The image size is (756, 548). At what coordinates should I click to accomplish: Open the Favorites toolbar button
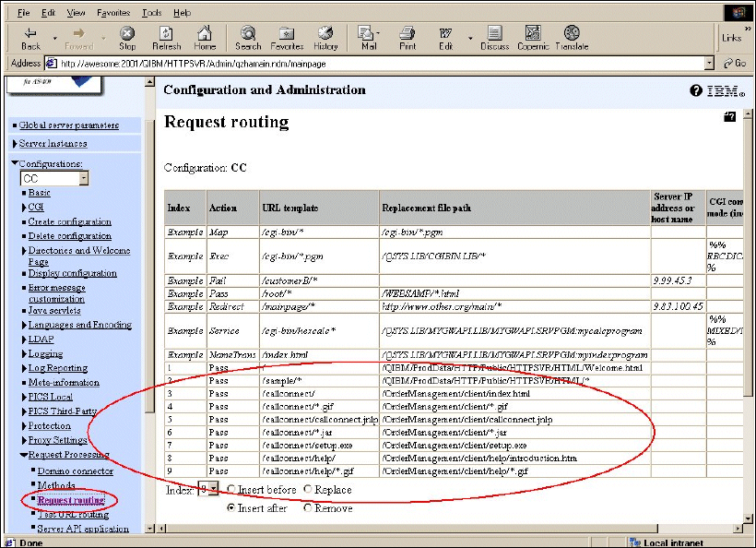coord(287,38)
